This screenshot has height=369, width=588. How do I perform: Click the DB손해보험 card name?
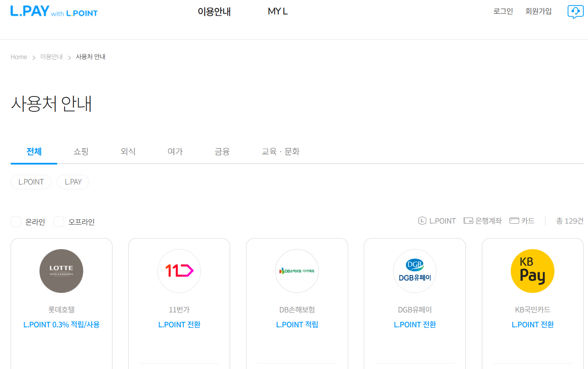pos(297,310)
